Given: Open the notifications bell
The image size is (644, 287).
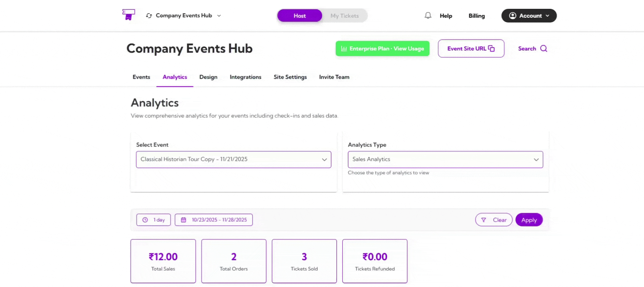Looking at the screenshot, I should coord(428,15).
